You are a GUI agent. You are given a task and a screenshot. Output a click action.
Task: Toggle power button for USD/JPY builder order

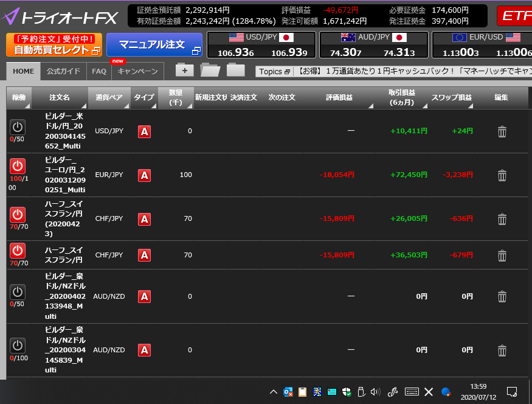[x=18, y=127]
